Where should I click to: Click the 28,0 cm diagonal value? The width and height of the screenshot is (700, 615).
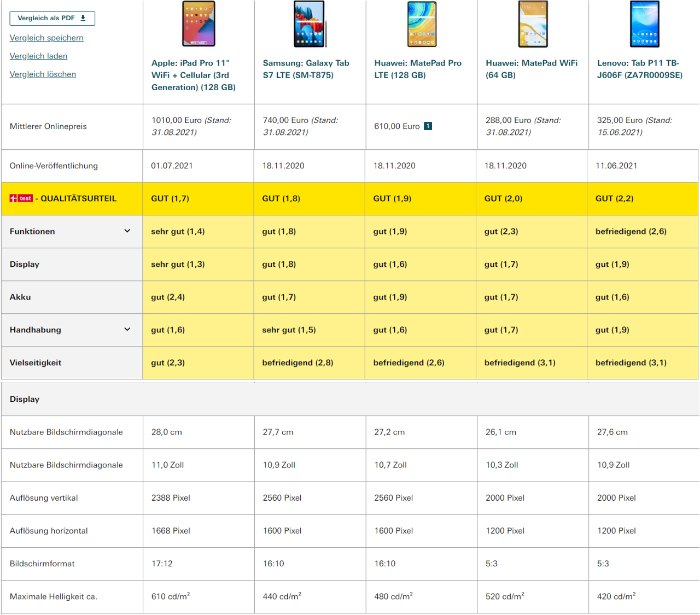click(167, 432)
